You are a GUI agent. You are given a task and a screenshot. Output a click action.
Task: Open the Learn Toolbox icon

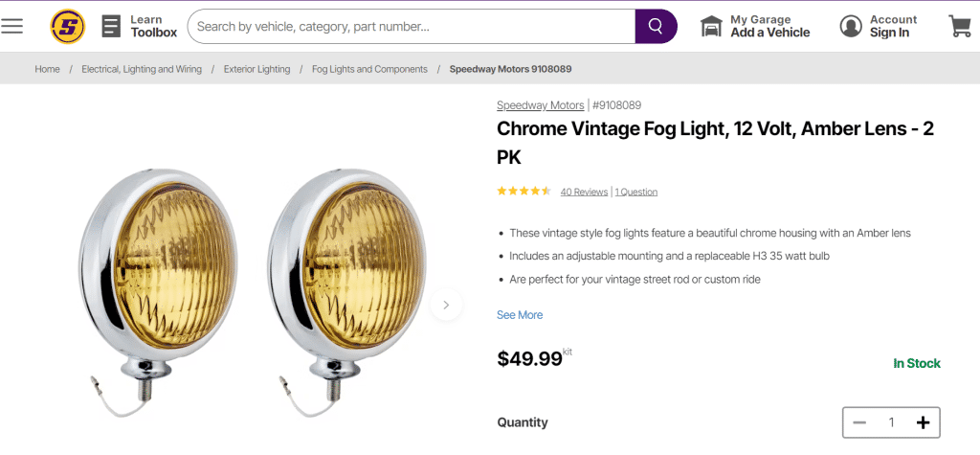(111, 26)
